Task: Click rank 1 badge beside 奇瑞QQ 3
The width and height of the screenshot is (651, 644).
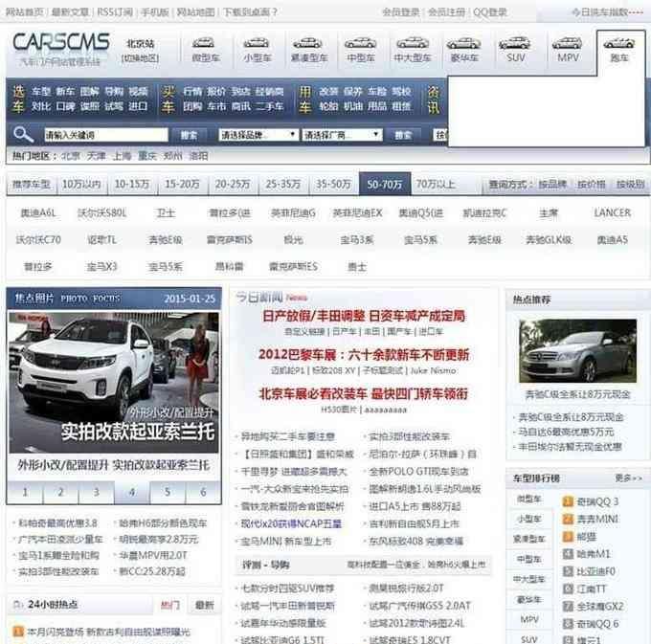Action: pos(568,501)
